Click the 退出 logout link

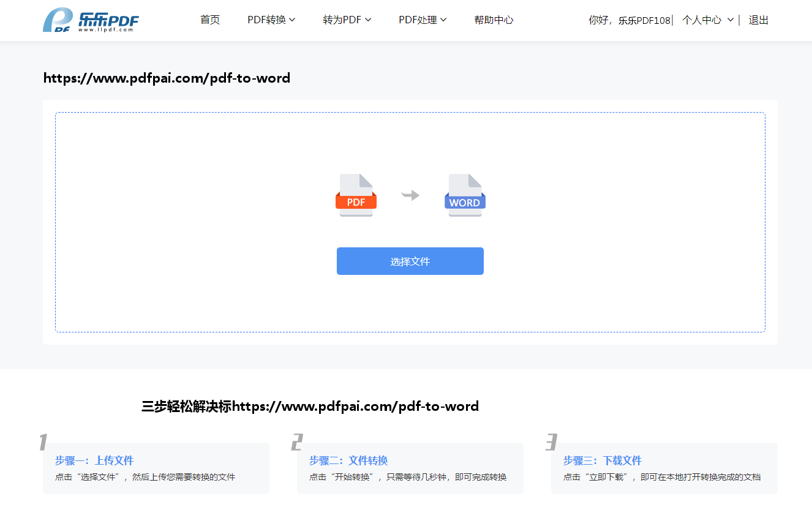pyautogui.click(x=758, y=20)
